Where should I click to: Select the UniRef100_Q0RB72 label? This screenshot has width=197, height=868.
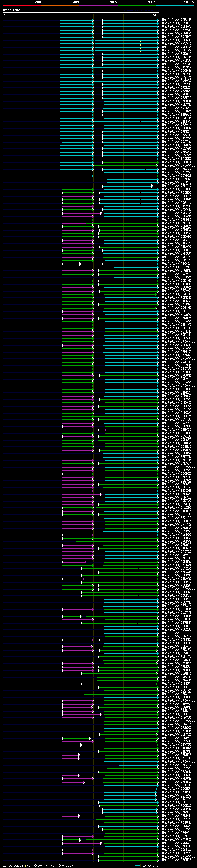[177, 843]
